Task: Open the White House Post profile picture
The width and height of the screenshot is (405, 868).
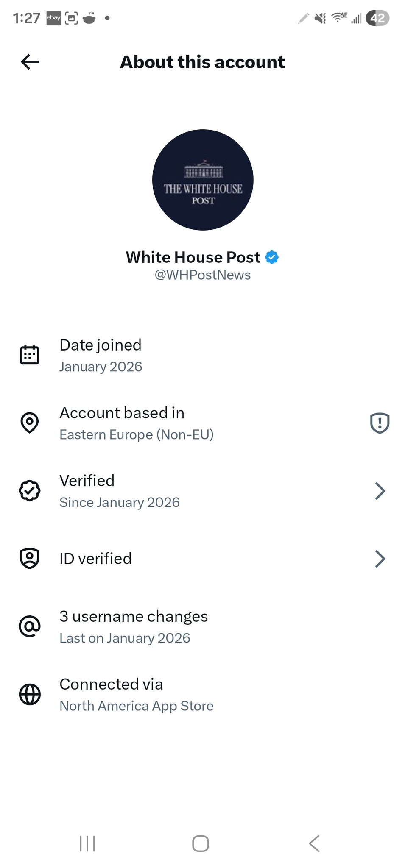Action: [x=203, y=180]
